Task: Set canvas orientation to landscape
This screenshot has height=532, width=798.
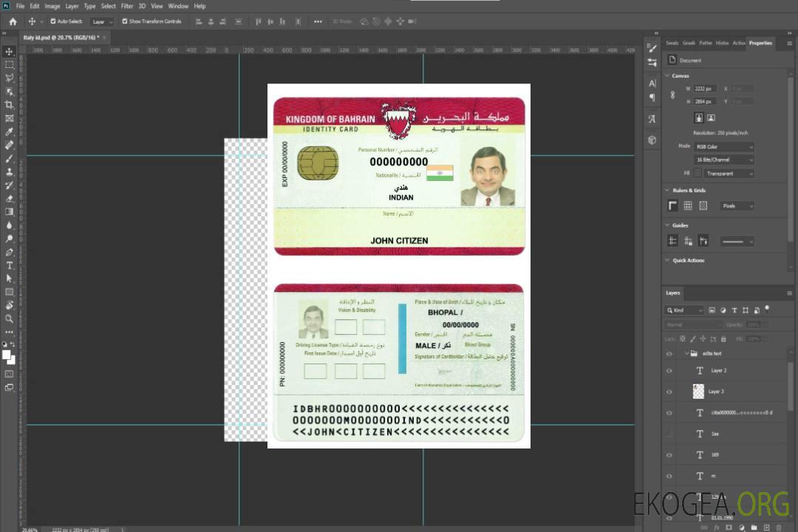Action: point(711,118)
